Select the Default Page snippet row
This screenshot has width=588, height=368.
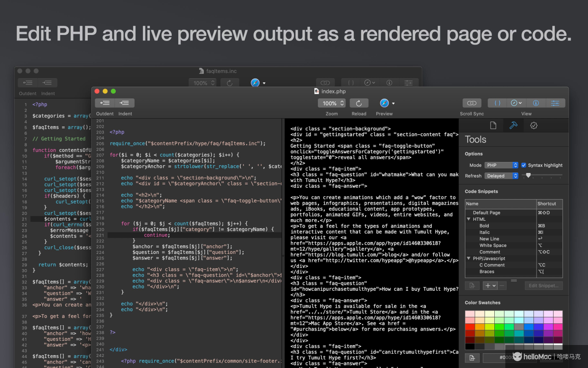(x=514, y=213)
